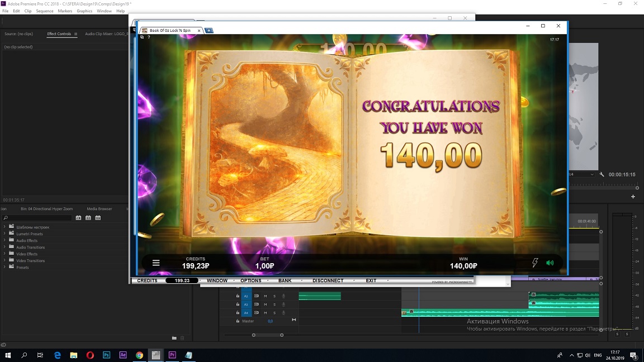This screenshot has height=362, width=644.
Task: Open After Effects from the taskbar
Action: pyautogui.click(x=123, y=355)
